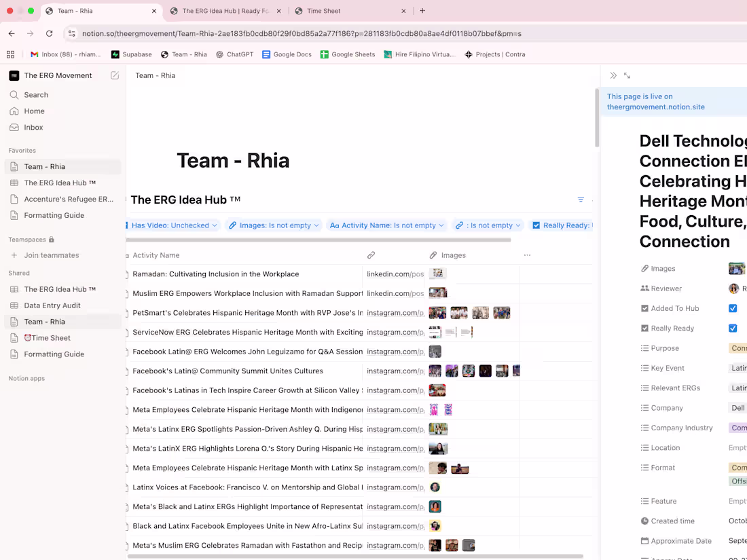Open the Hire Filipino Virtual bookmark
This screenshot has height=560, width=747.
tap(420, 54)
